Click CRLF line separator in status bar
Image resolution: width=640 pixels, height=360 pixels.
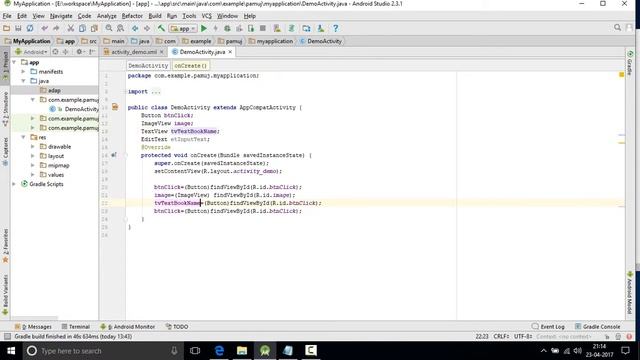[x=501, y=336]
